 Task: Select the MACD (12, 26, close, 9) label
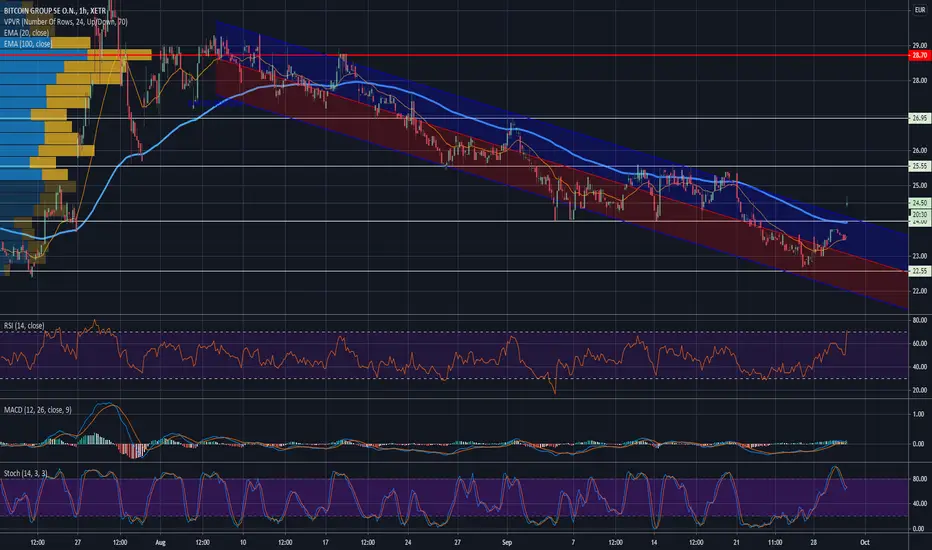coord(37,410)
